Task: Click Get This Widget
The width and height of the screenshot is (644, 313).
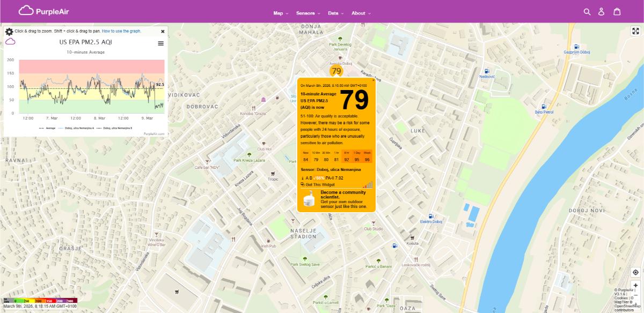Action: click(320, 184)
